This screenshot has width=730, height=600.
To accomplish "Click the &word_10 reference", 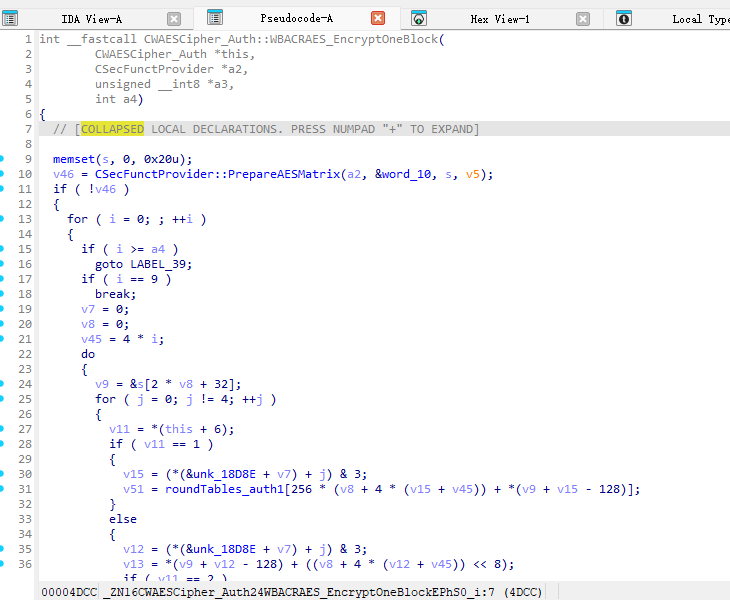I will pos(403,174).
